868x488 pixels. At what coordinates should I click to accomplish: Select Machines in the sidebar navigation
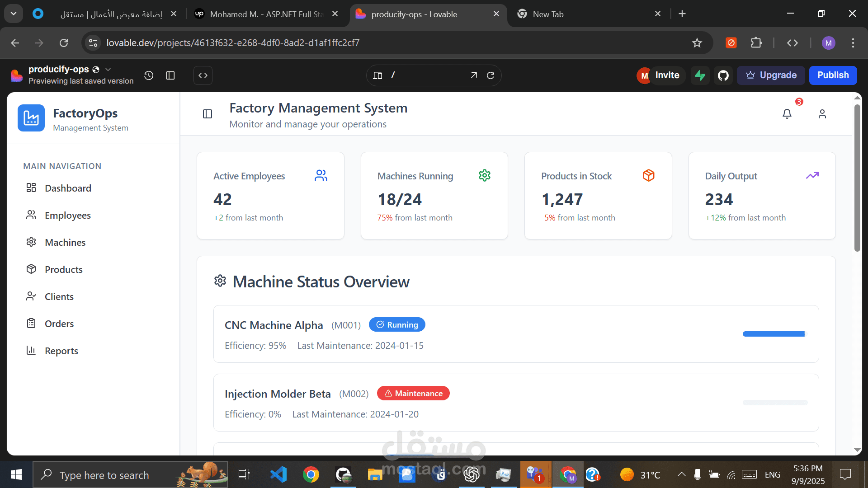point(65,242)
